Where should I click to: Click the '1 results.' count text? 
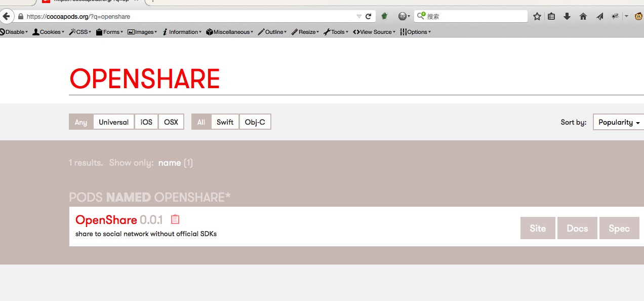click(x=86, y=163)
